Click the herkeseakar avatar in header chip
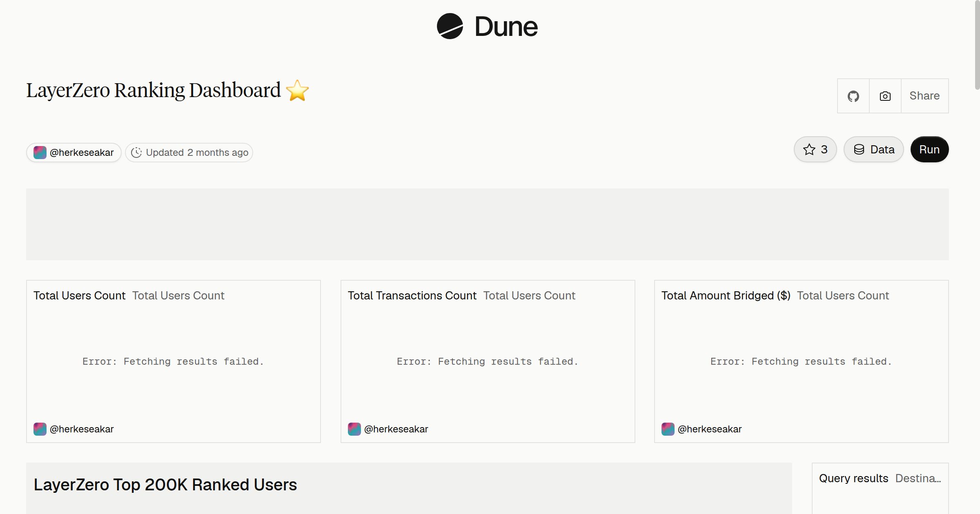 coord(40,153)
